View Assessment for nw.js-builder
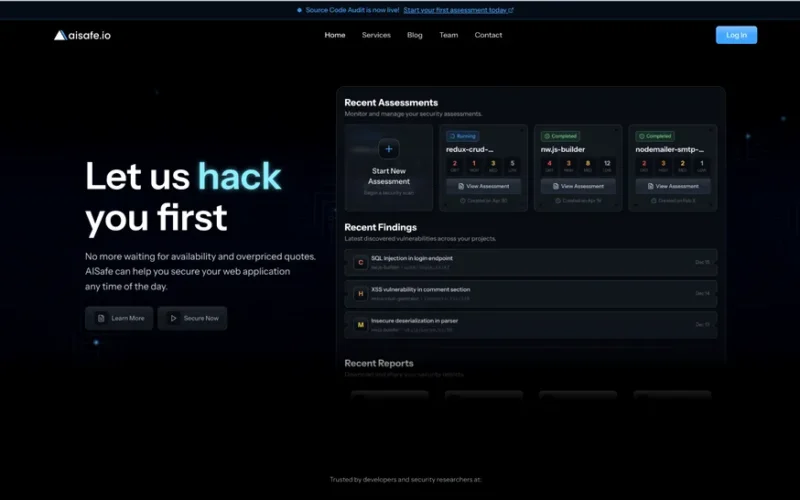The width and height of the screenshot is (800, 500). pyautogui.click(x=578, y=186)
